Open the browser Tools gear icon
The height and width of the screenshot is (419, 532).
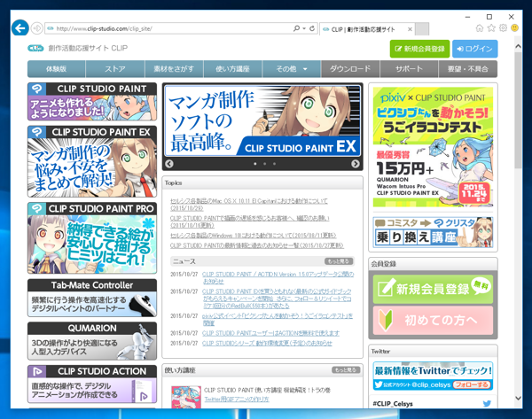(x=503, y=28)
